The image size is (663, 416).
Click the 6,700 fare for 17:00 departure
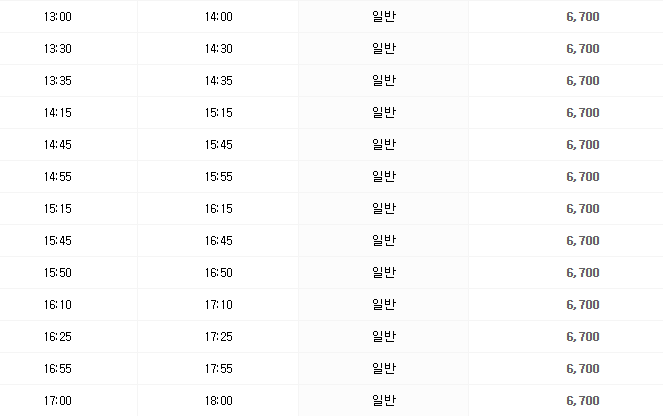point(582,401)
